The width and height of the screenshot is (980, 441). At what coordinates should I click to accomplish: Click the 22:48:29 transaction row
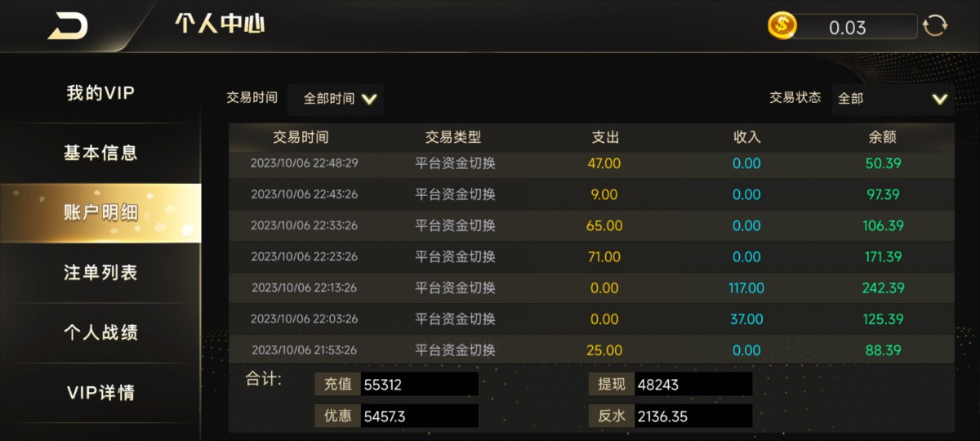pyautogui.click(x=591, y=163)
